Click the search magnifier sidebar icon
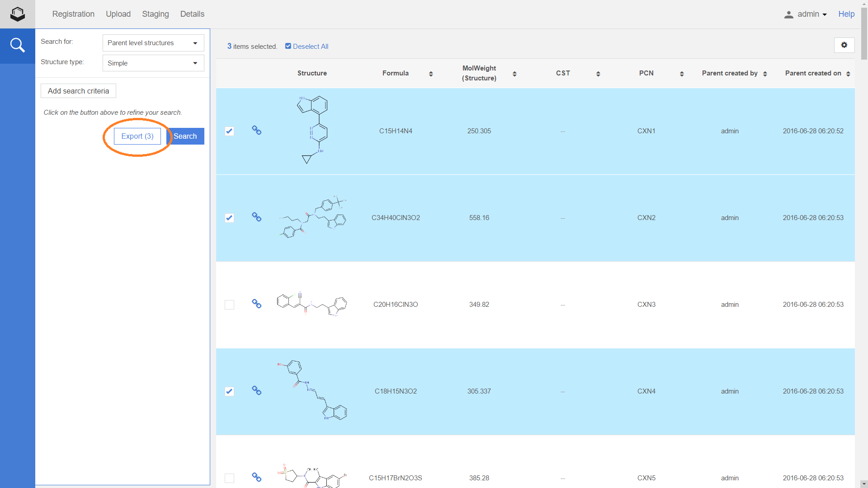 17,45
